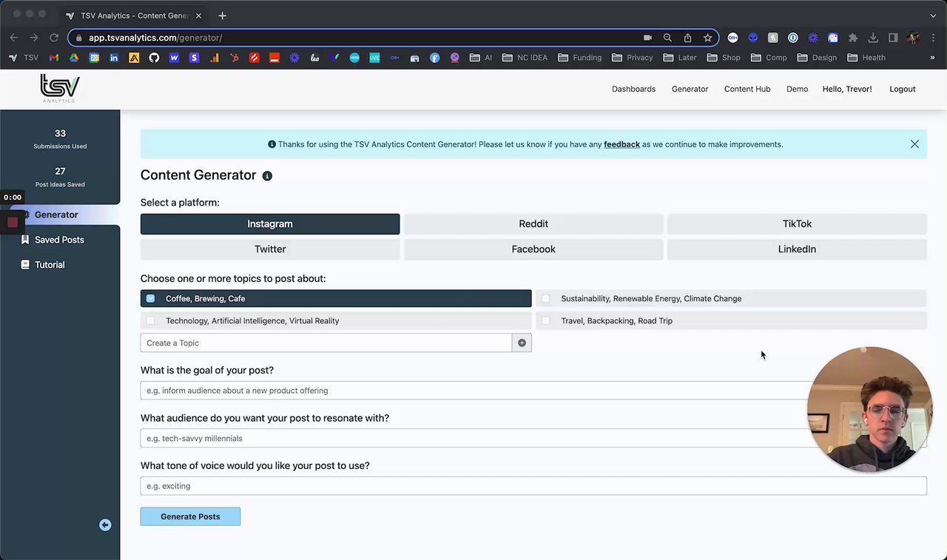947x560 pixels.
Task: Focus the Create a Topic field
Action: [x=326, y=343]
